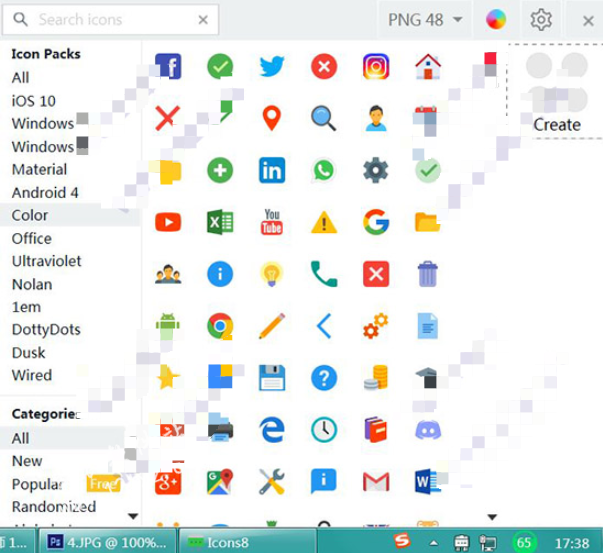Pick the trash bin icon
The width and height of the screenshot is (603, 553).
tap(428, 274)
